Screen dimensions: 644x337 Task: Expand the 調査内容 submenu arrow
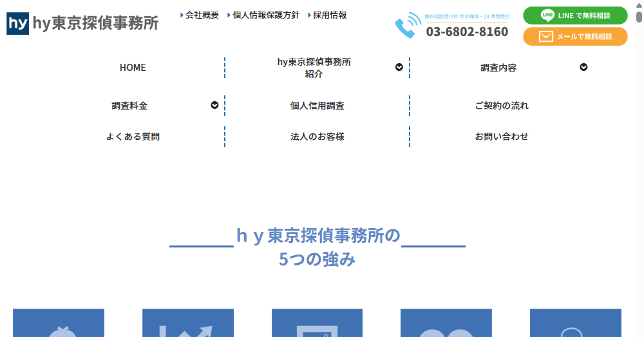coord(583,67)
